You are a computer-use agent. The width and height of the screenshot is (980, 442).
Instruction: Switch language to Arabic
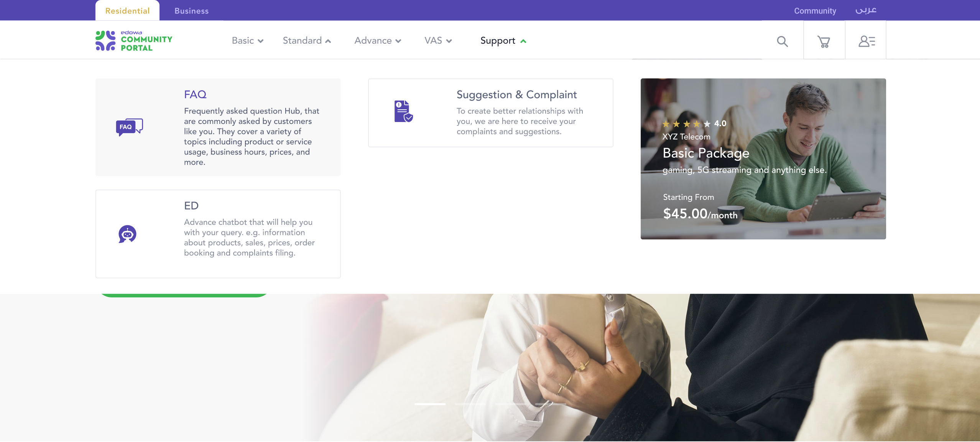tap(866, 10)
